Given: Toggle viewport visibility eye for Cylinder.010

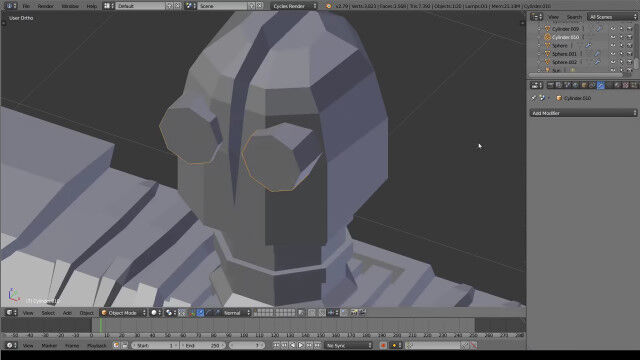Looking at the screenshot, I should pos(613,37).
